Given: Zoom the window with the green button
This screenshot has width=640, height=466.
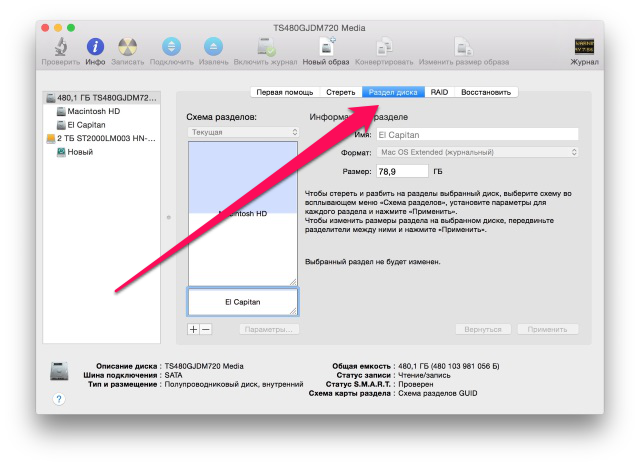Looking at the screenshot, I should point(71,28).
